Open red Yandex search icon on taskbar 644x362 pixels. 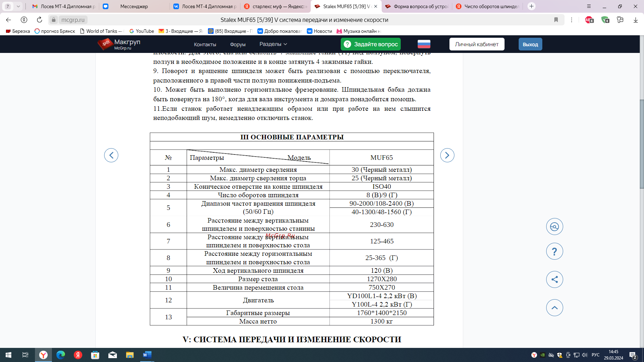pos(78,355)
